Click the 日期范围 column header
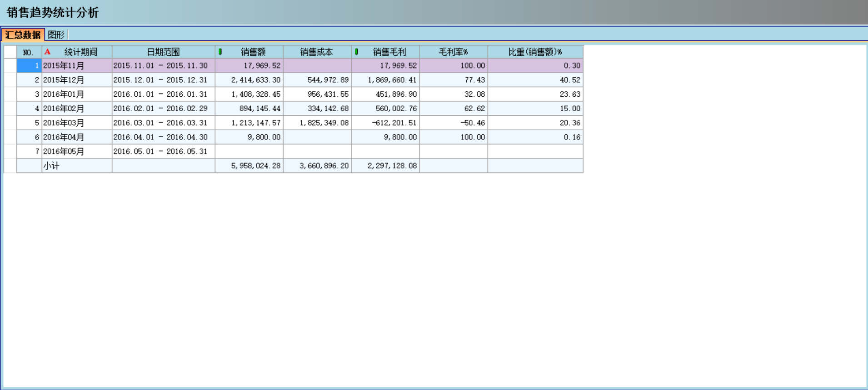 pyautogui.click(x=164, y=52)
